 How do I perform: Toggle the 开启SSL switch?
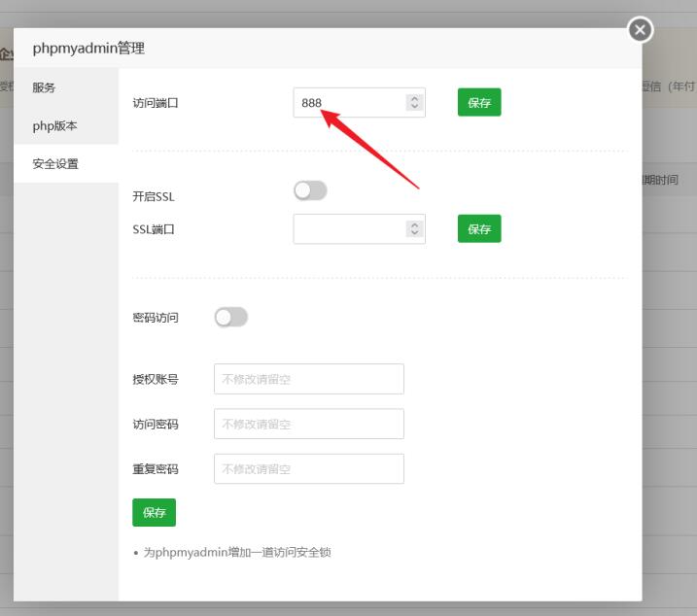click(x=310, y=190)
